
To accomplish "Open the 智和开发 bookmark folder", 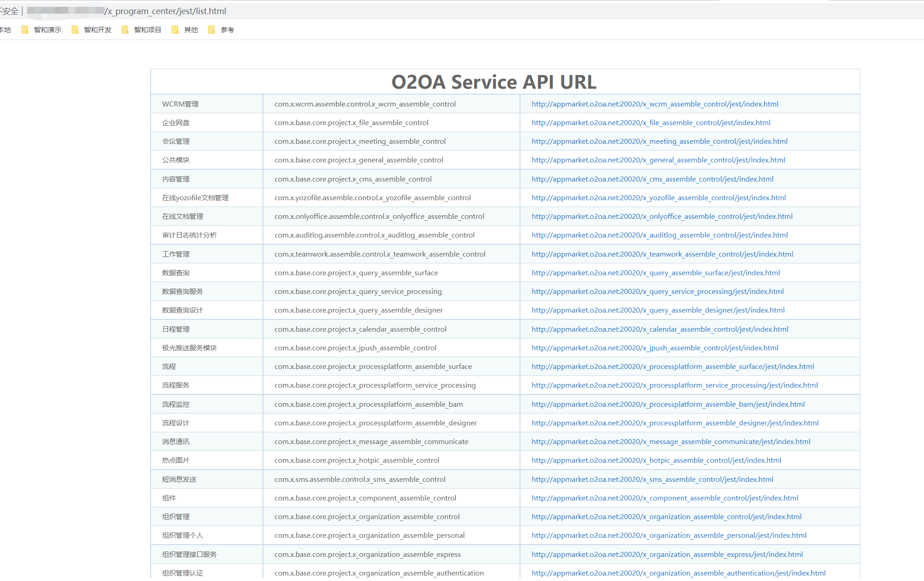I will click(92, 30).
